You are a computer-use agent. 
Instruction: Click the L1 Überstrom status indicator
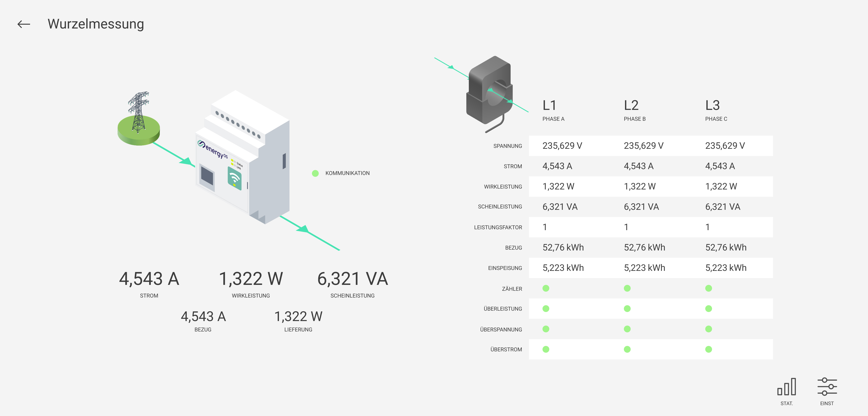[x=546, y=350]
